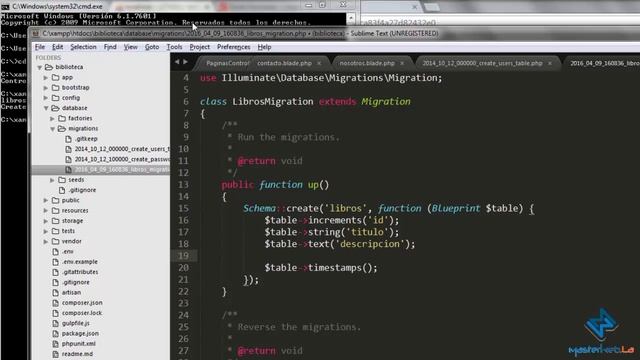Click the migrations folder icon
The height and width of the screenshot is (360, 640).
[62, 129]
